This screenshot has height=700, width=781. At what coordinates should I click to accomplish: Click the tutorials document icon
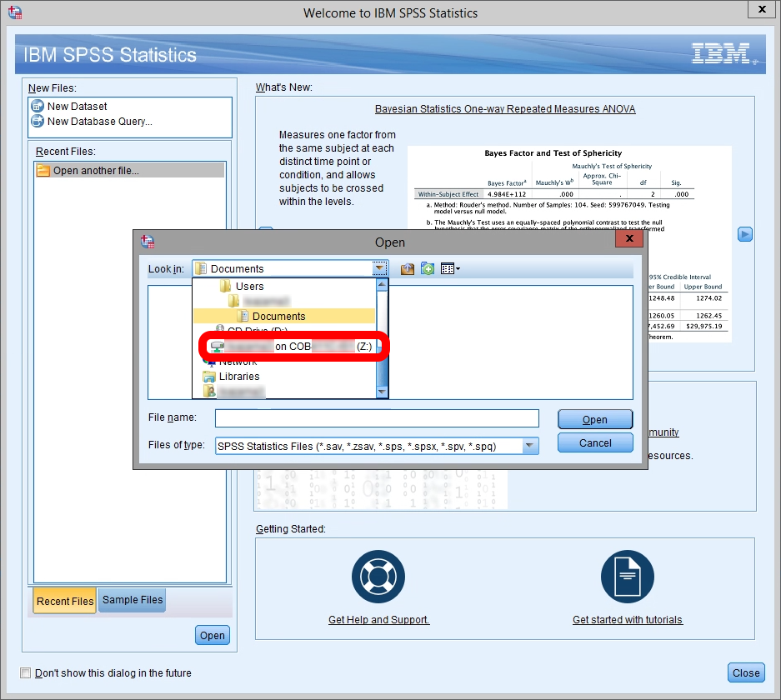627,577
